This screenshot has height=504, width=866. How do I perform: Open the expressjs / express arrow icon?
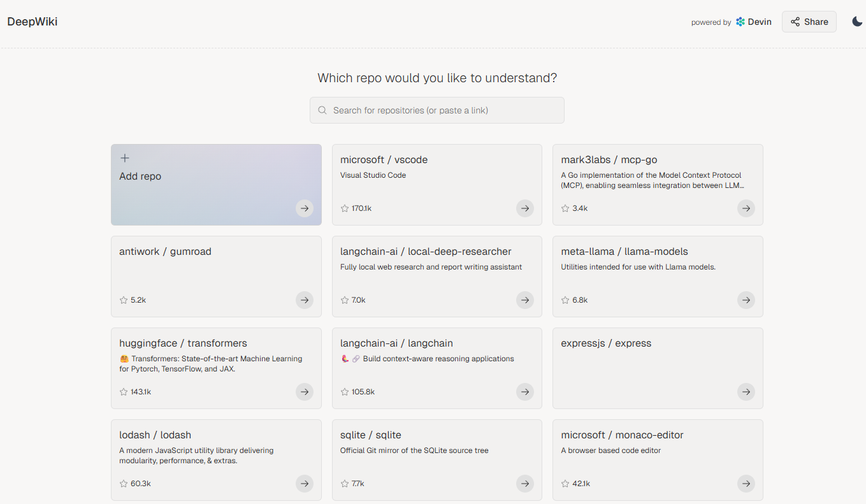[x=746, y=392]
